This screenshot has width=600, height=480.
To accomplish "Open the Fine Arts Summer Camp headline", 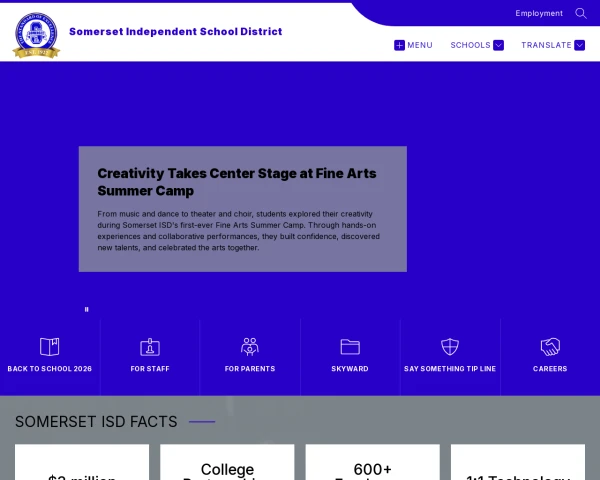I will pos(237,182).
